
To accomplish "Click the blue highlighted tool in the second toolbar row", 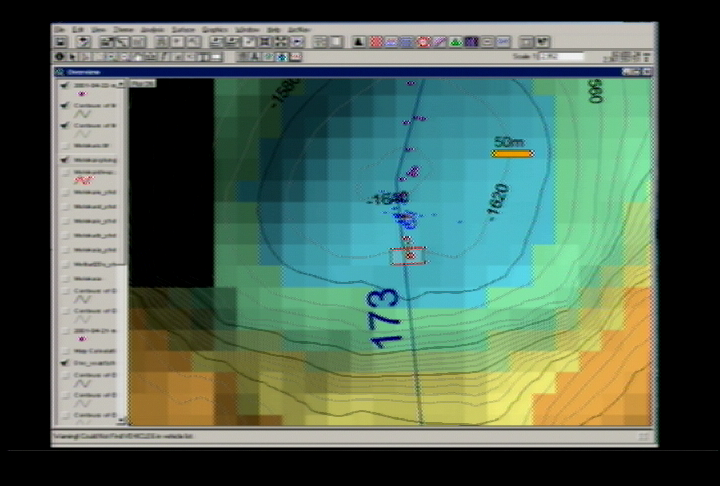I will click(281, 57).
